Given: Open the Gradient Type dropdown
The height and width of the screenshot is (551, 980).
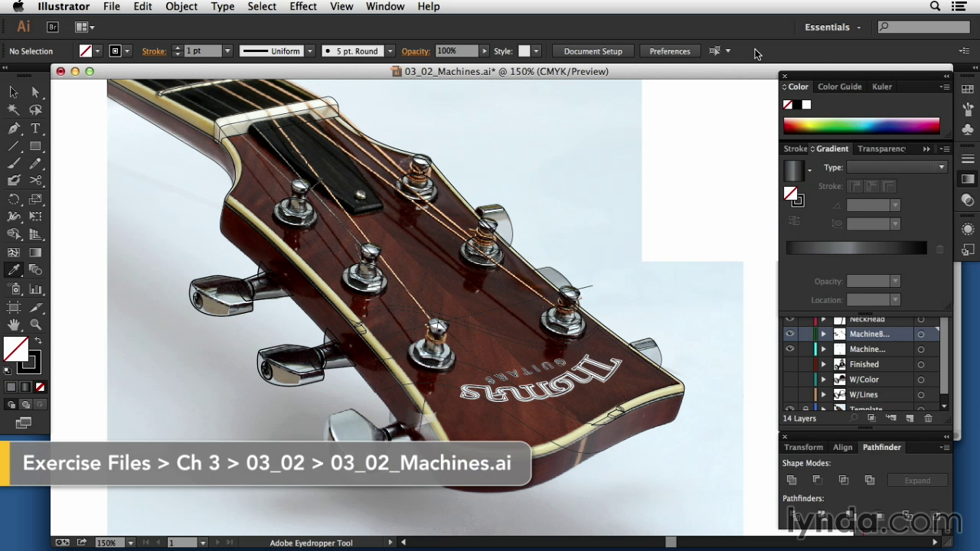Looking at the screenshot, I should [x=897, y=168].
